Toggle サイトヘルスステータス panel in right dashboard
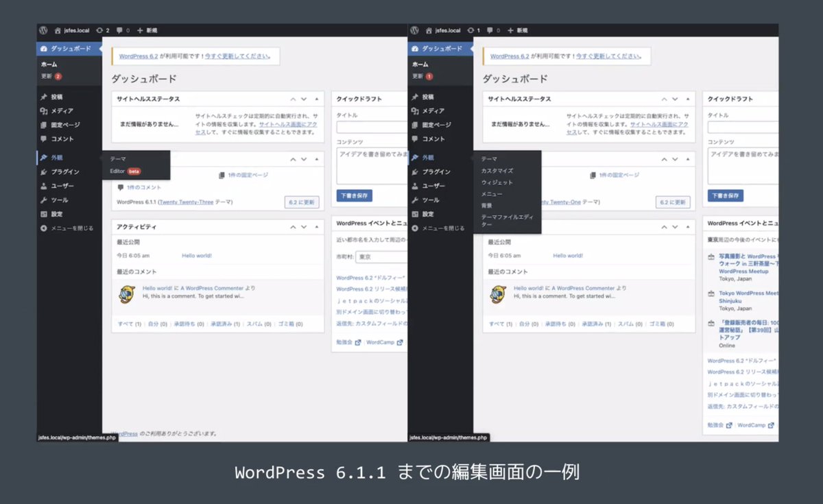 (687, 99)
